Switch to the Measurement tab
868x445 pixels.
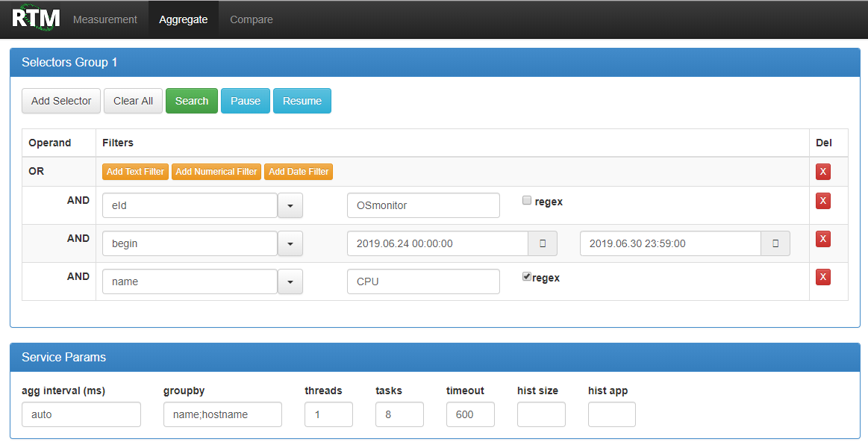[105, 19]
